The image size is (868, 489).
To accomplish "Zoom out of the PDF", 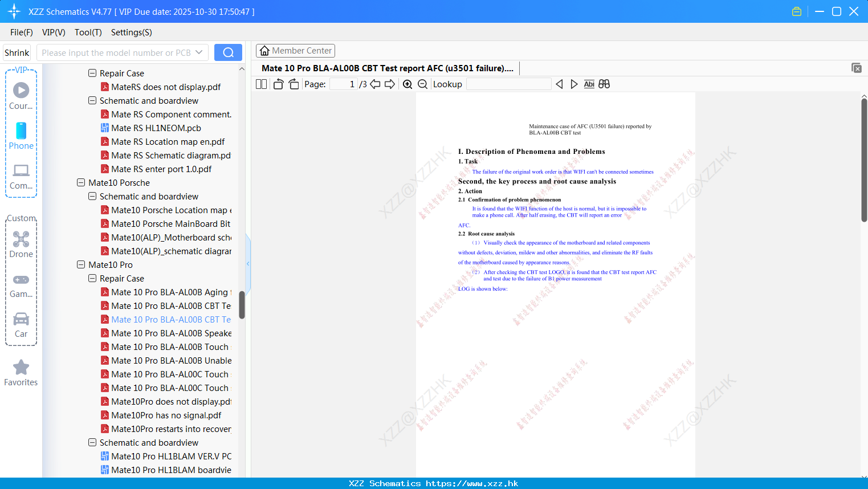I will [422, 84].
